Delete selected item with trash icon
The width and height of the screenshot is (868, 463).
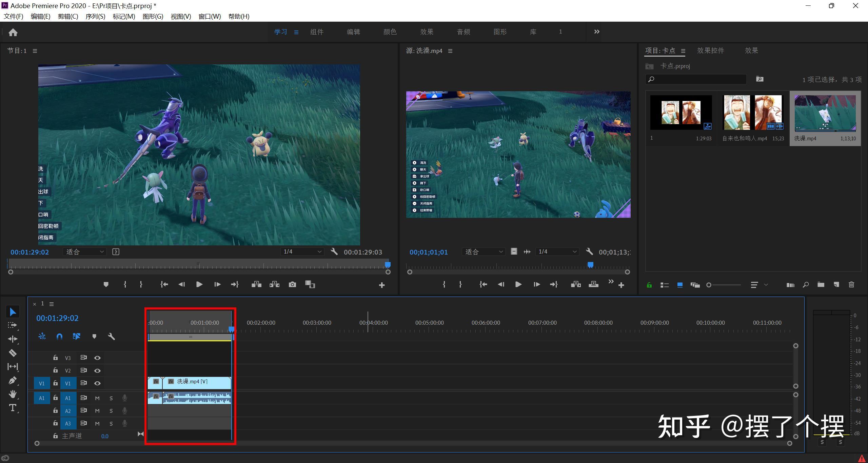click(851, 285)
